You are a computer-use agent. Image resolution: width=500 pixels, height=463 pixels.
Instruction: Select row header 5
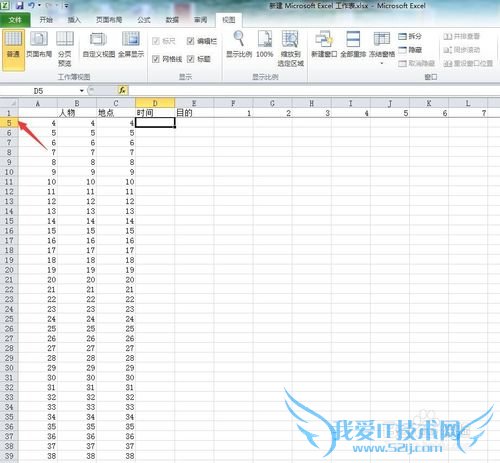pos(9,123)
